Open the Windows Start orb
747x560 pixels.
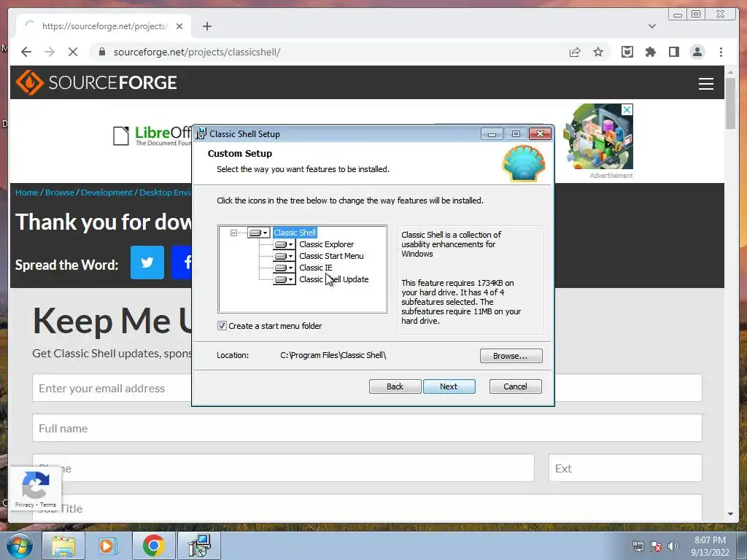(19, 545)
